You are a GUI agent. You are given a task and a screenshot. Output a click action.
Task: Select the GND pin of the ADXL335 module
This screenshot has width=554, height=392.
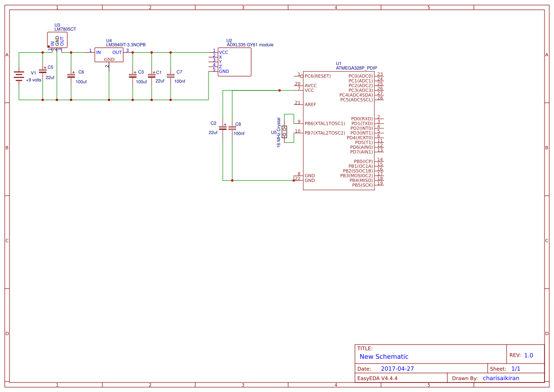[x=223, y=72]
